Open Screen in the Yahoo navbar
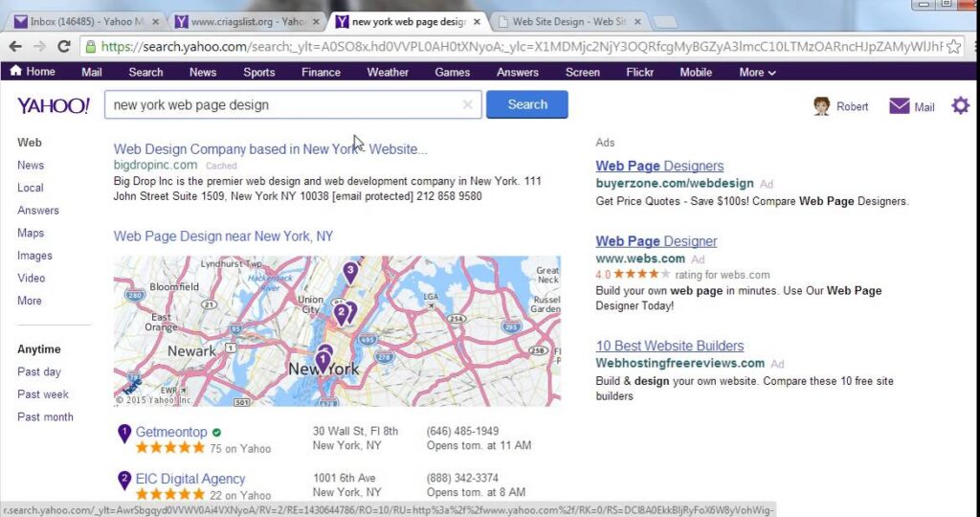The width and height of the screenshot is (980, 517). 583,73
